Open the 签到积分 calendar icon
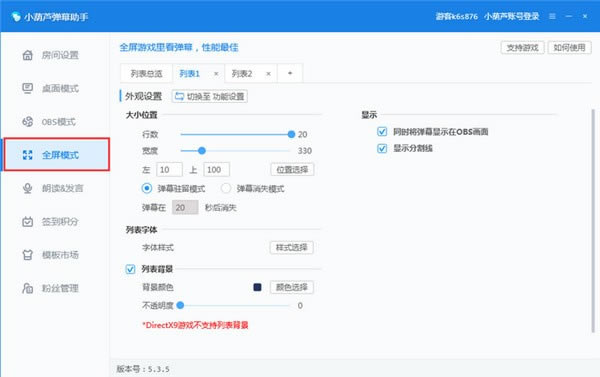600x377 pixels. point(27,222)
